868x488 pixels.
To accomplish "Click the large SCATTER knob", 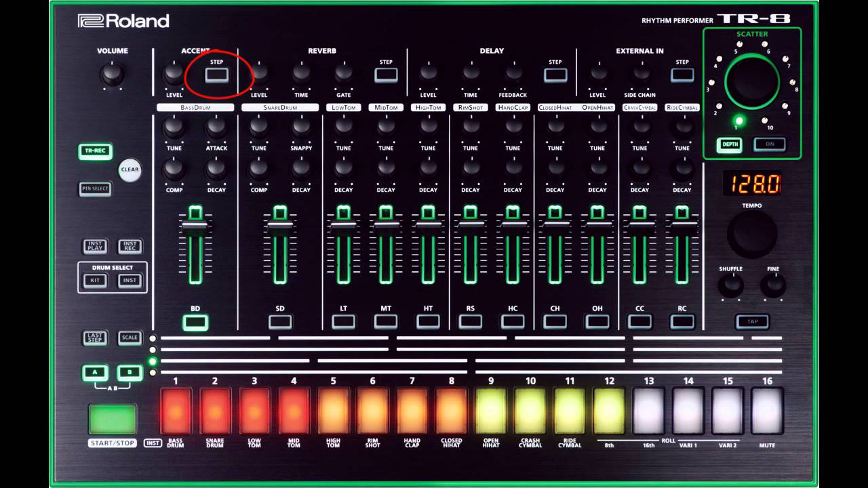I will coord(752,81).
